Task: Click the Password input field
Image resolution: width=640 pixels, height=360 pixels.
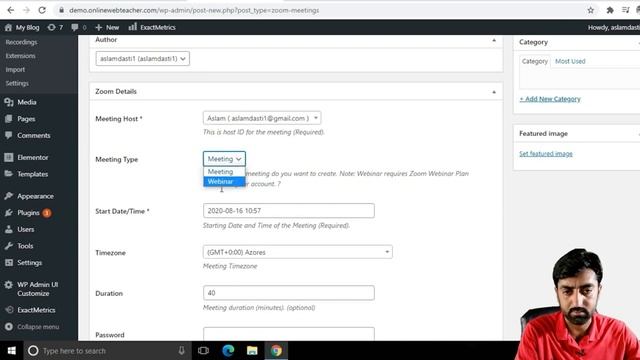Action: coord(289,333)
